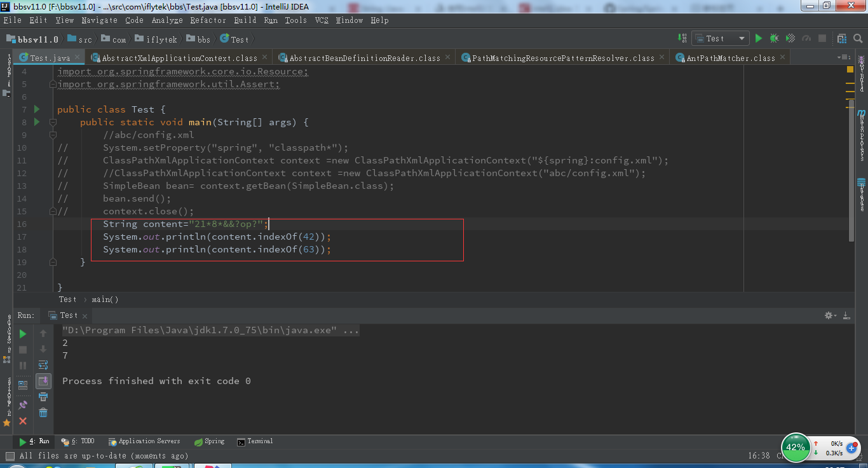Click the Stop square in Run panel
This screenshot has height=468, width=868.
tap(23, 350)
